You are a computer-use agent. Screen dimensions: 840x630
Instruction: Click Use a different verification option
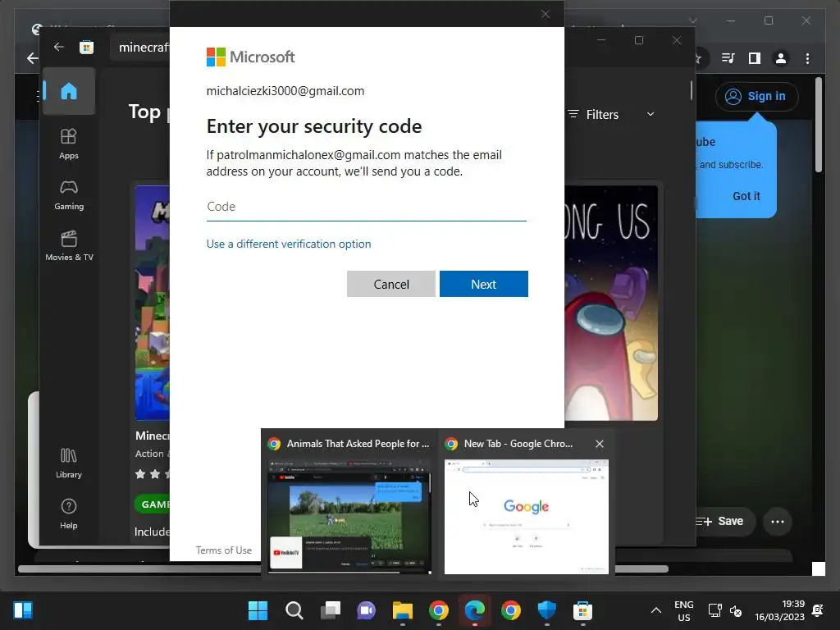pos(289,244)
